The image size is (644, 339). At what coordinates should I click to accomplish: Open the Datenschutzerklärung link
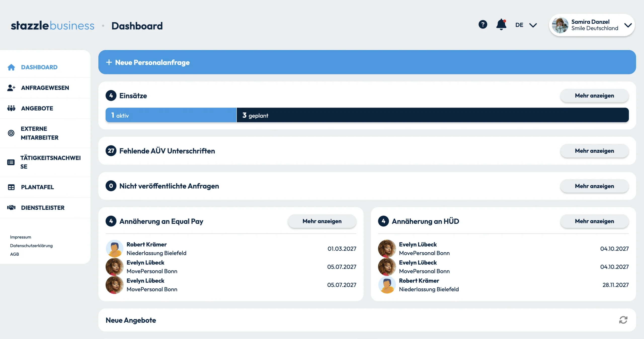pyautogui.click(x=31, y=246)
